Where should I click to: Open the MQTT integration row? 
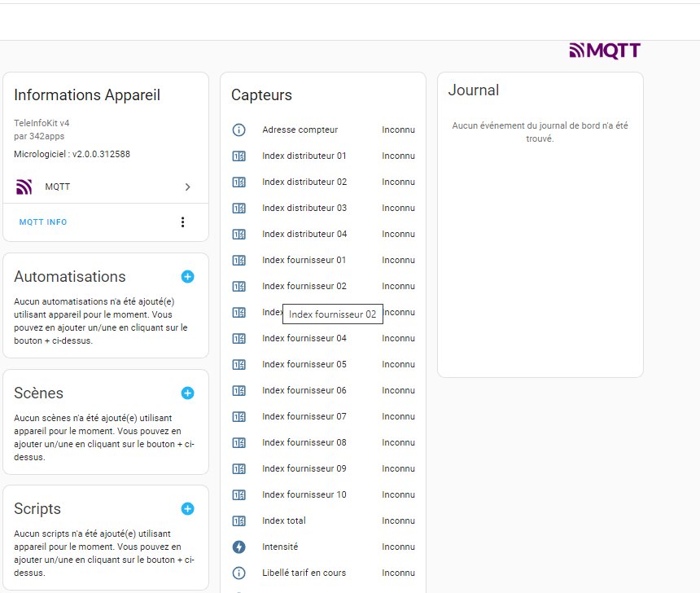pos(106,187)
